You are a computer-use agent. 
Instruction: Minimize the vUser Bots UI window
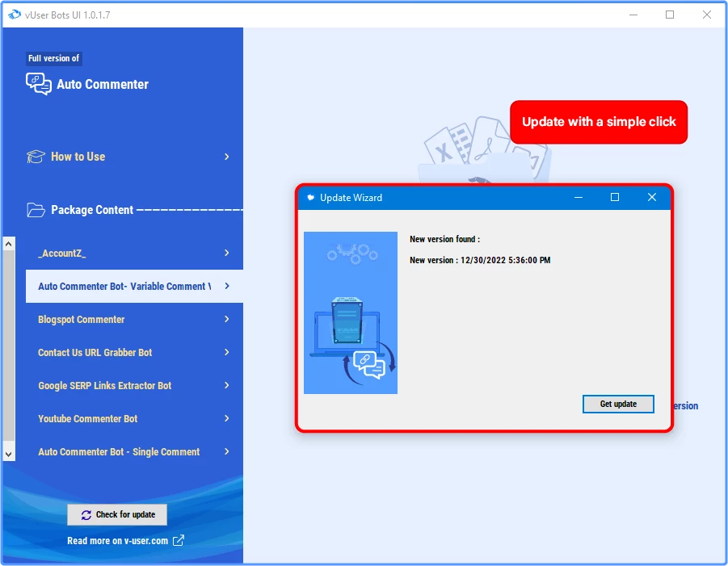pyautogui.click(x=633, y=15)
